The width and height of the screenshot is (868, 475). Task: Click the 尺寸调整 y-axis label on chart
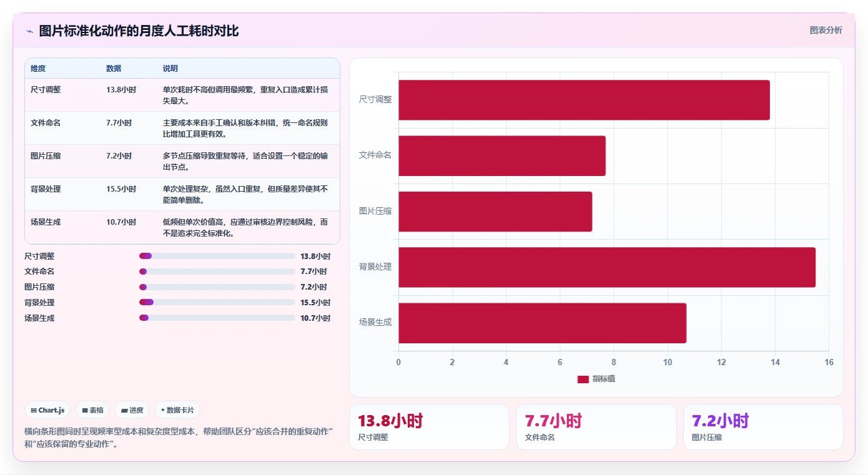coord(375,99)
